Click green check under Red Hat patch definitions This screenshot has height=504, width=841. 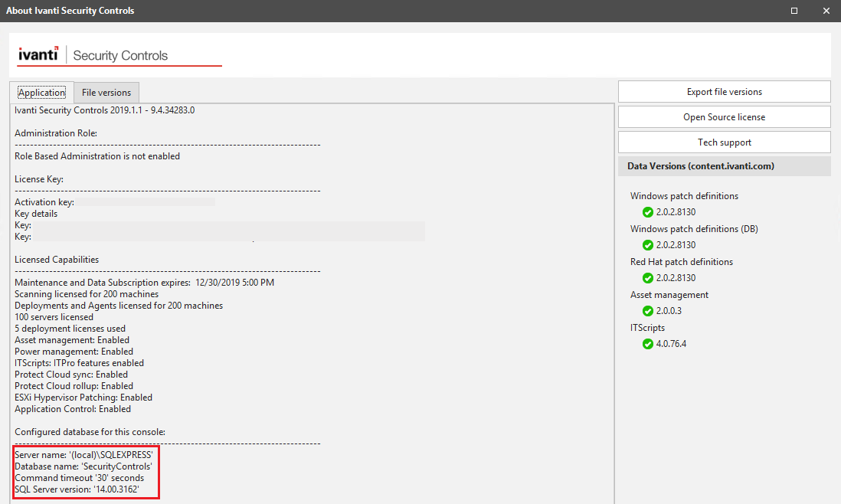coord(648,278)
